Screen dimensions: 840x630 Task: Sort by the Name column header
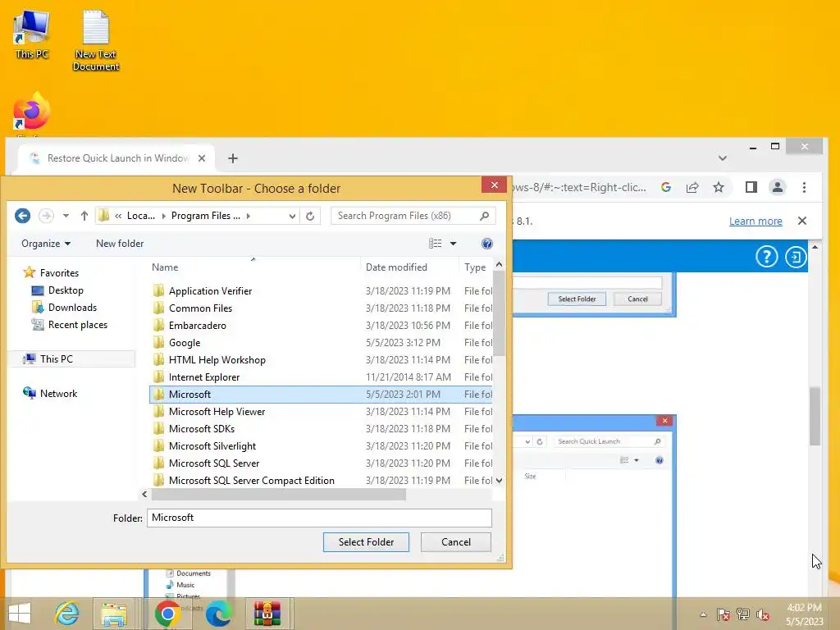pyautogui.click(x=254, y=267)
